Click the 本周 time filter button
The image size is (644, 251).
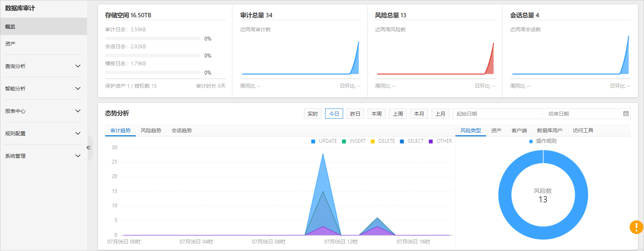(376, 114)
